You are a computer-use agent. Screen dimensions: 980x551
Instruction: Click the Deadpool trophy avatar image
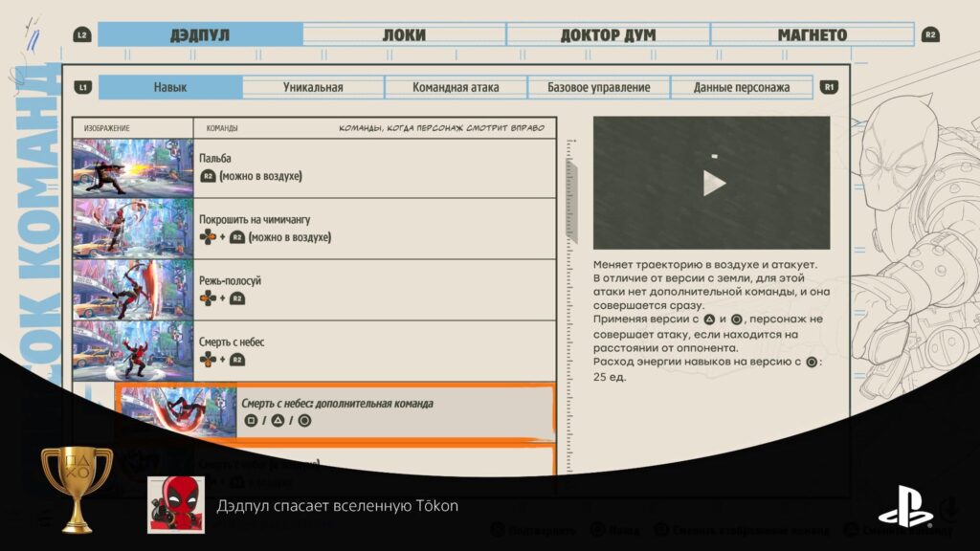click(176, 505)
